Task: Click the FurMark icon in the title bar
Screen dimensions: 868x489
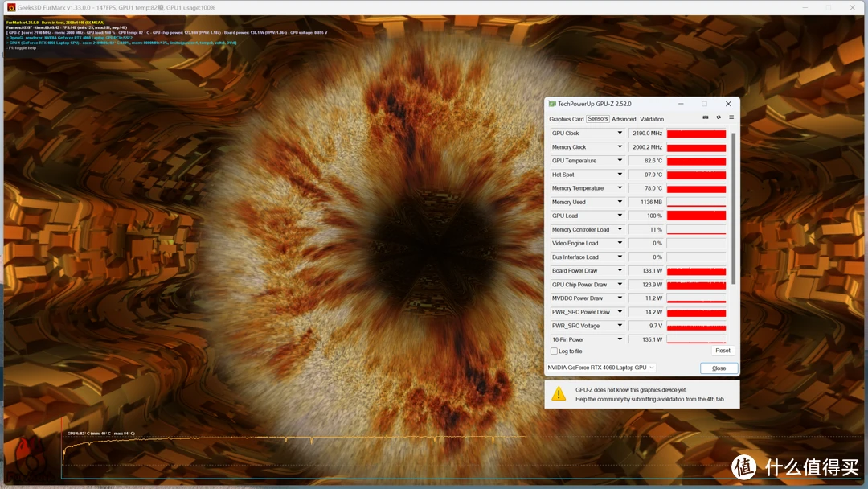Action: coord(11,7)
